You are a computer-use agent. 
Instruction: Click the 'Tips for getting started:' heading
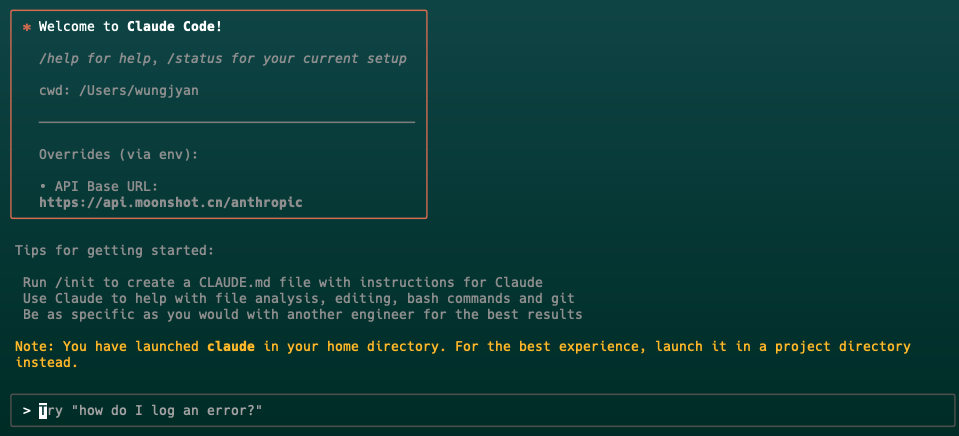[114, 251]
